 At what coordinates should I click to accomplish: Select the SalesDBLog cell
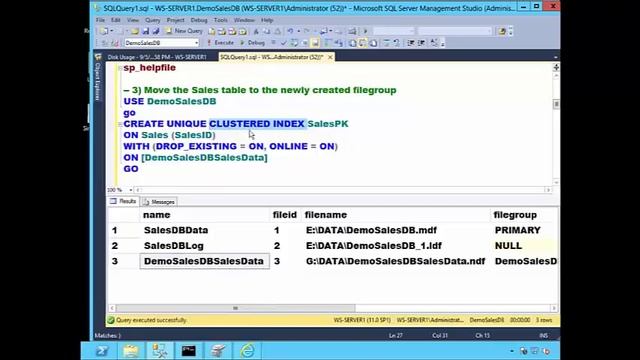coord(204,246)
